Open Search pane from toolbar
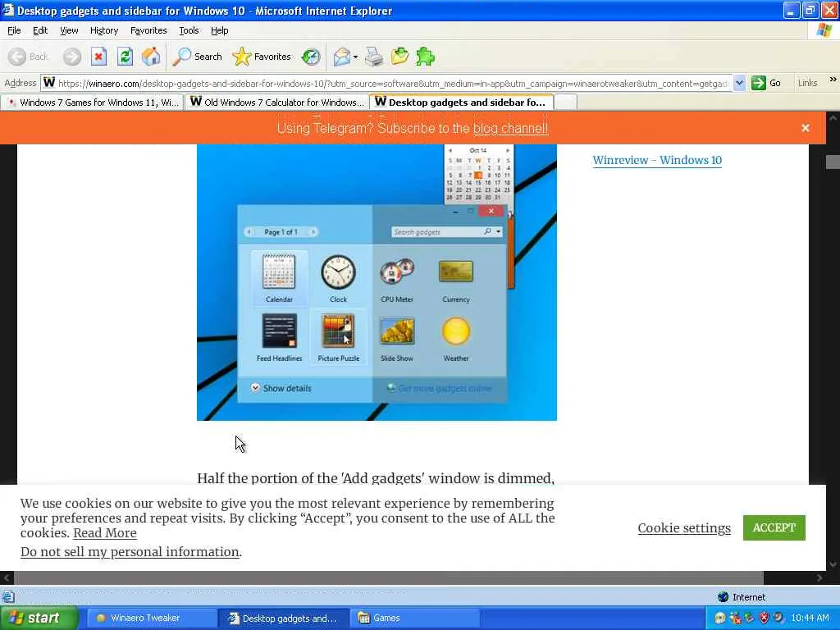Viewport: 840px width, 630px height. pyautogui.click(x=197, y=57)
